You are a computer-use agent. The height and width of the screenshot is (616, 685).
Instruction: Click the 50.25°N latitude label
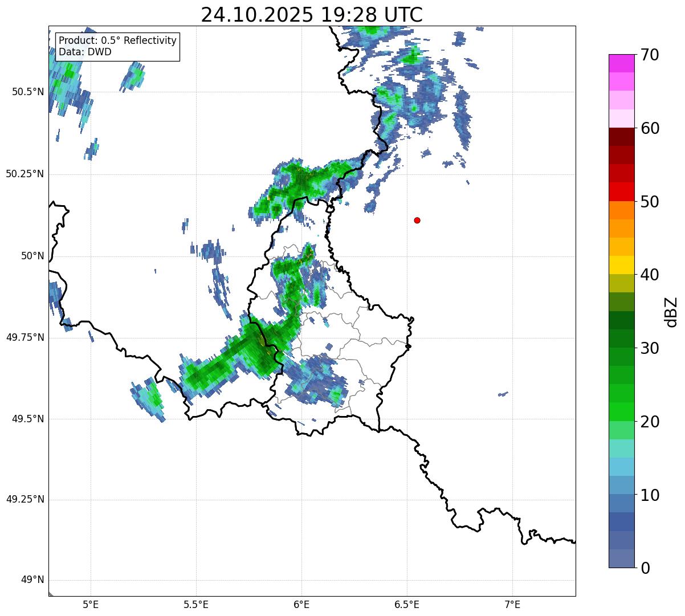click(x=25, y=174)
